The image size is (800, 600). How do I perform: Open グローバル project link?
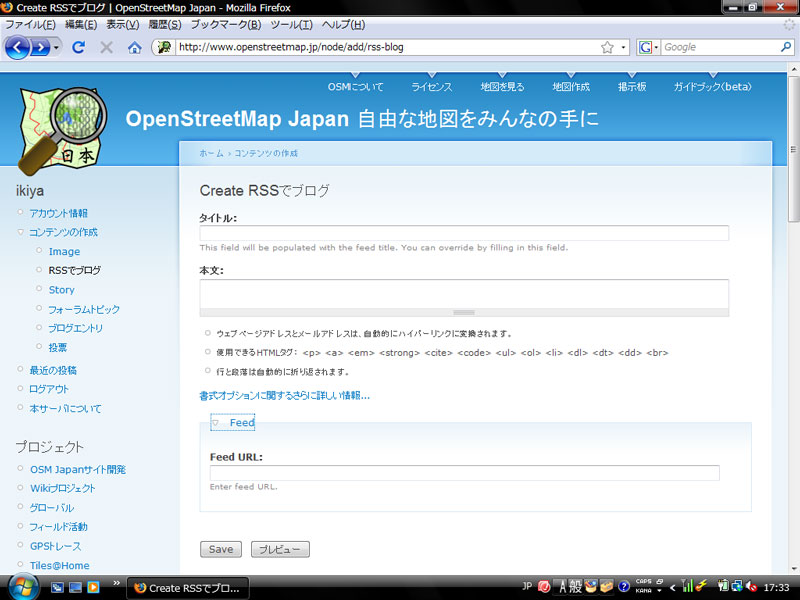click(x=52, y=508)
